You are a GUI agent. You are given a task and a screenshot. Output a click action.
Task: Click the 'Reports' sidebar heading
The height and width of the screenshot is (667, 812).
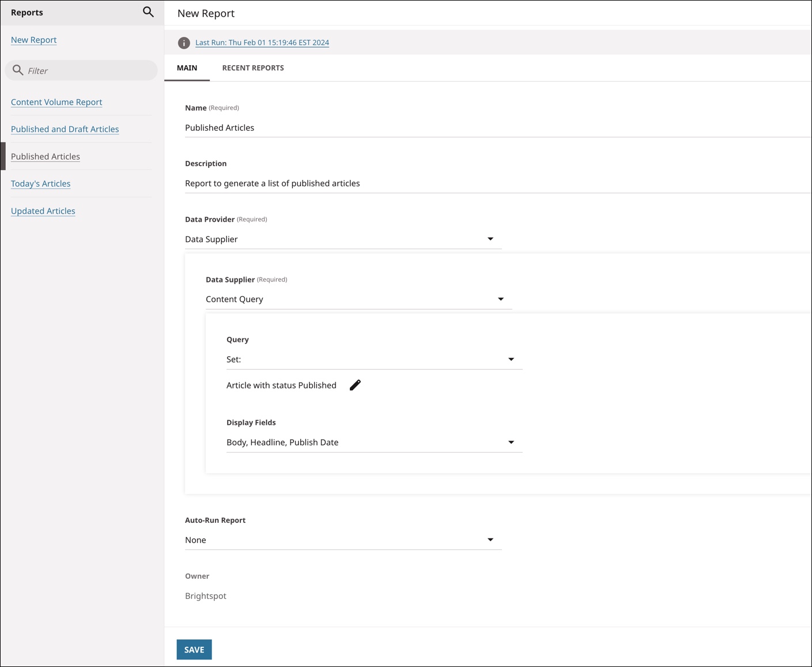(x=27, y=13)
